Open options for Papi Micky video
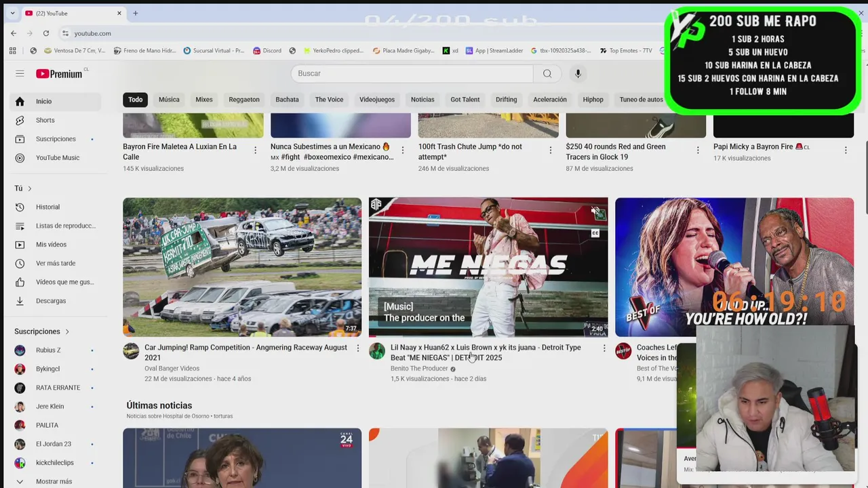Viewport: 868px width, 488px height. (845, 150)
